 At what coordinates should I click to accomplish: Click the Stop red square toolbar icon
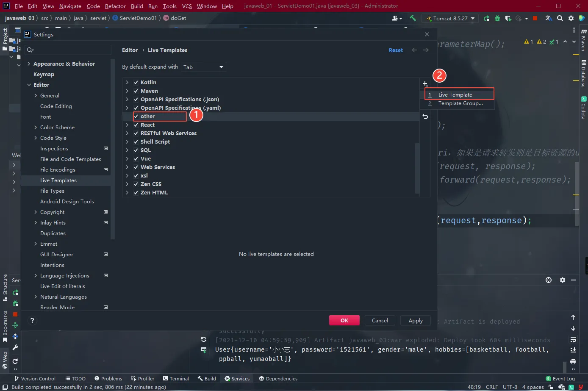pos(535,18)
